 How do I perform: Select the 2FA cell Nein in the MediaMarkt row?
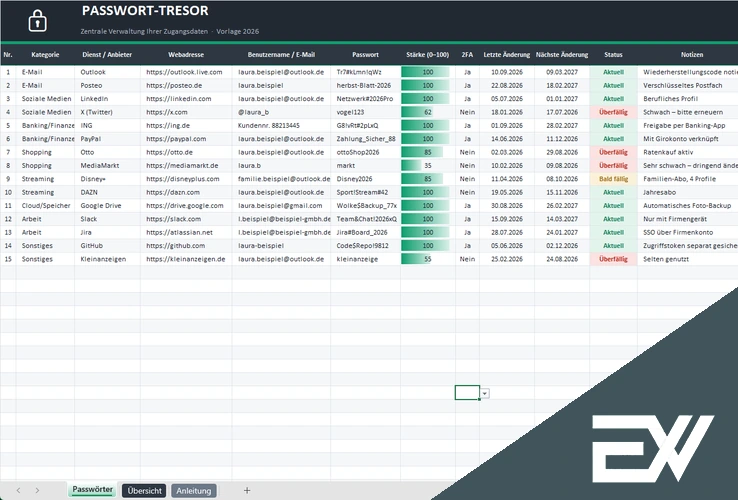[x=467, y=166]
